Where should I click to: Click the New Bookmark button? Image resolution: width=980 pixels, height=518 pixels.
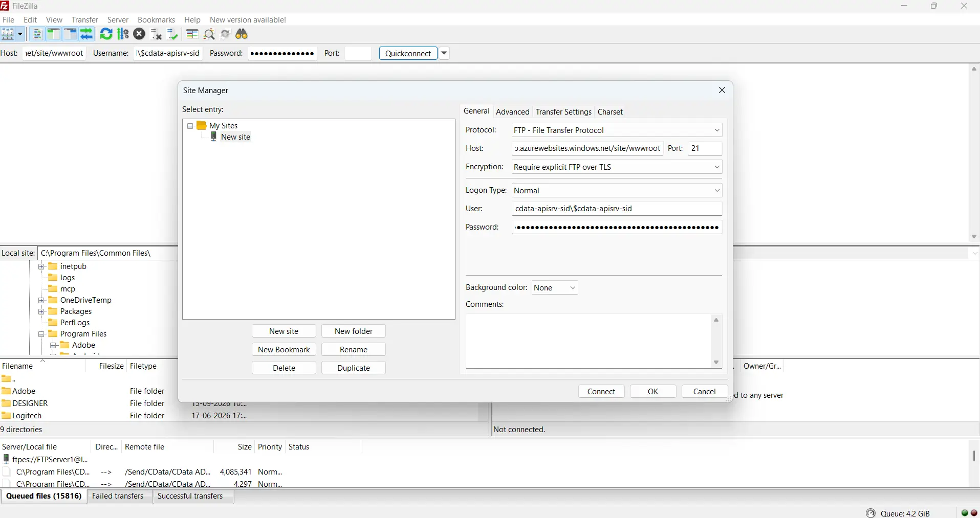click(x=284, y=350)
